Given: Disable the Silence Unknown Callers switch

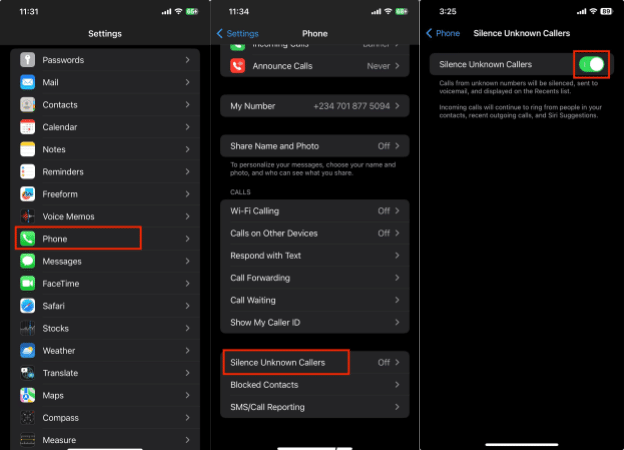Looking at the screenshot, I should coord(591,64).
